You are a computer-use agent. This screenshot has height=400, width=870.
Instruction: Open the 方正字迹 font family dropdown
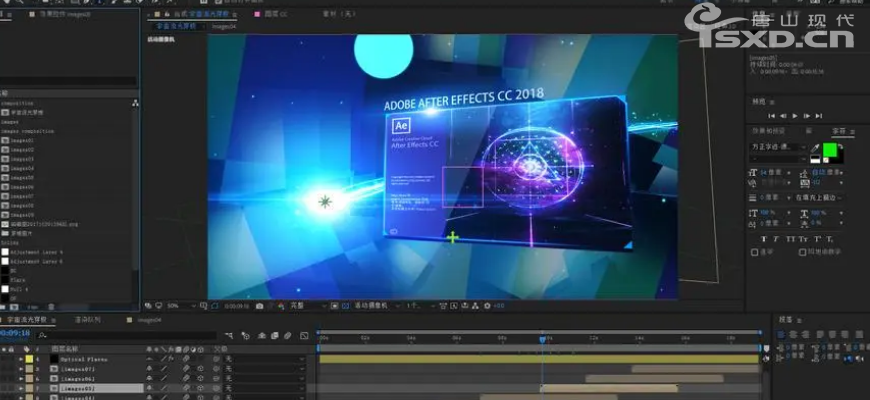(778, 147)
